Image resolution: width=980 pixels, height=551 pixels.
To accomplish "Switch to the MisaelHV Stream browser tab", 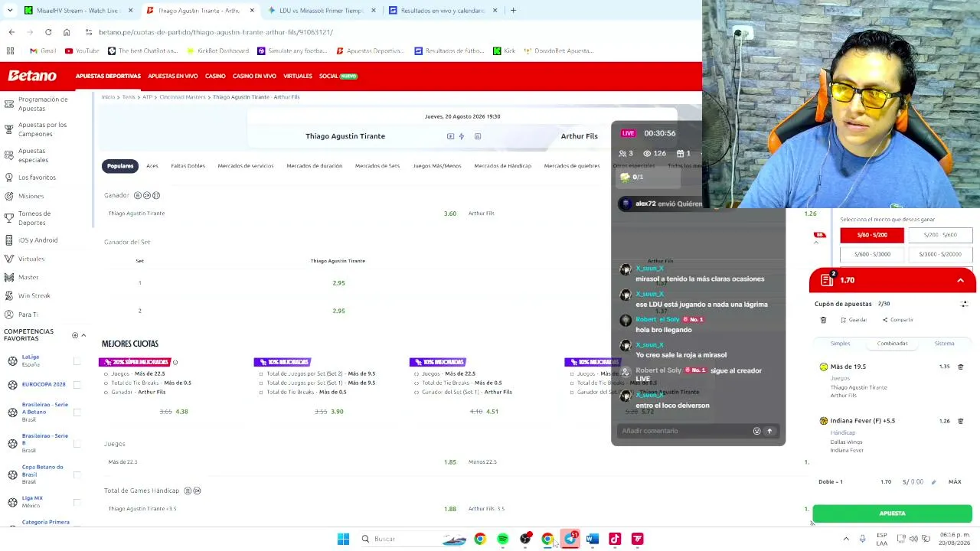I will pyautogui.click(x=77, y=11).
